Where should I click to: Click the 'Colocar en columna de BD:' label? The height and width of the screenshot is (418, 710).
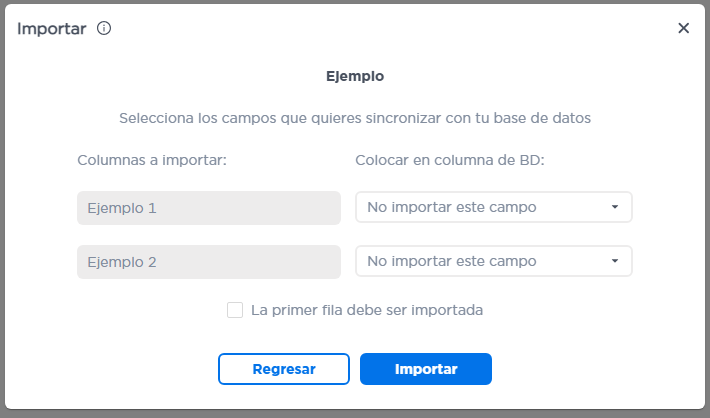point(449,159)
